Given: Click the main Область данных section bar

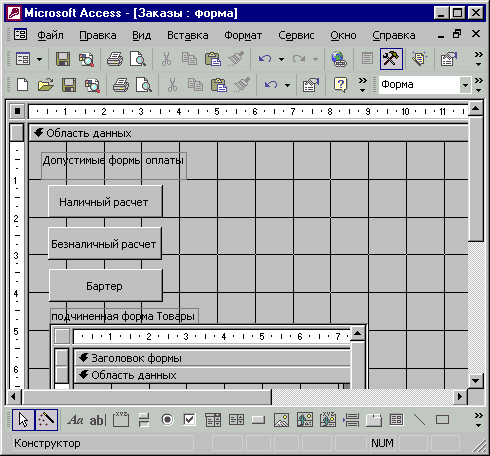Looking at the screenshot, I should 248,133.
